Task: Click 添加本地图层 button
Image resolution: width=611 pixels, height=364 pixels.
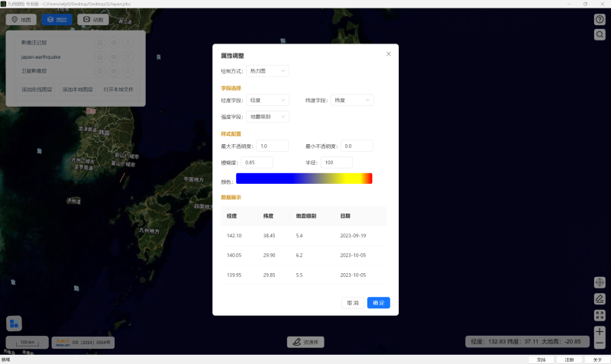Action: (x=78, y=89)
